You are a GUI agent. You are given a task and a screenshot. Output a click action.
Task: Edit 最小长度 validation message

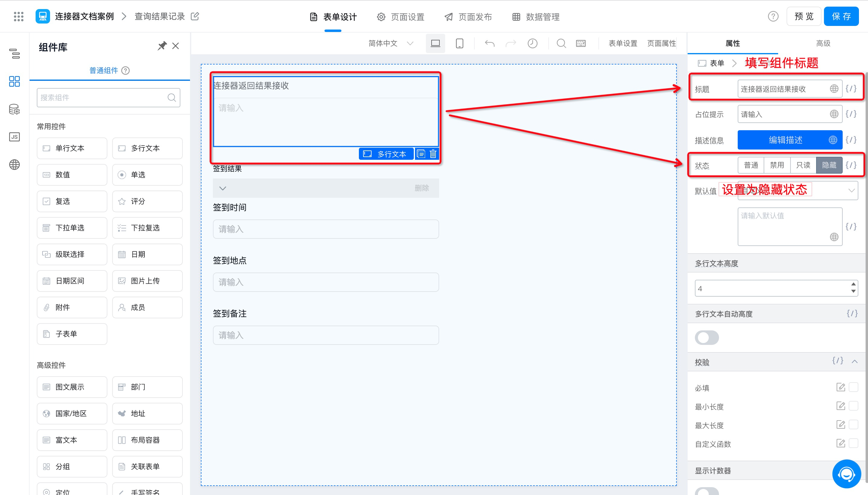coord(841,405)
